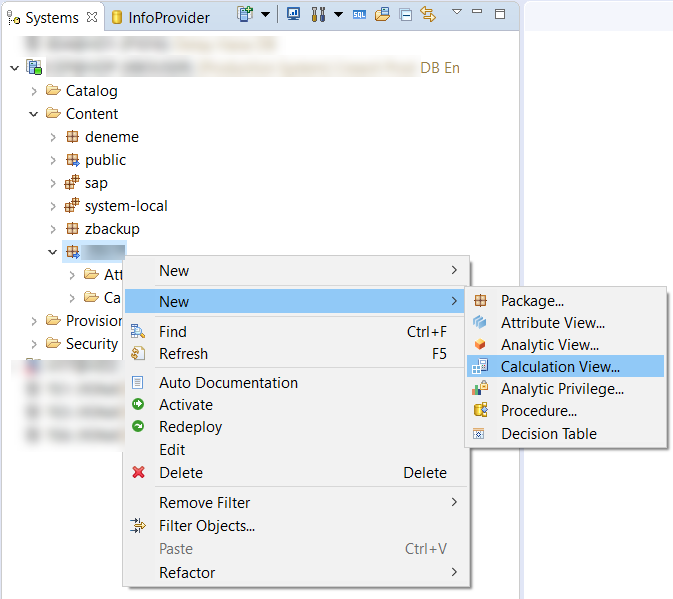Viewport: 673px width, 599px height.
Task: Expand the system-local package arrow
Action: [x=53, y=206]
